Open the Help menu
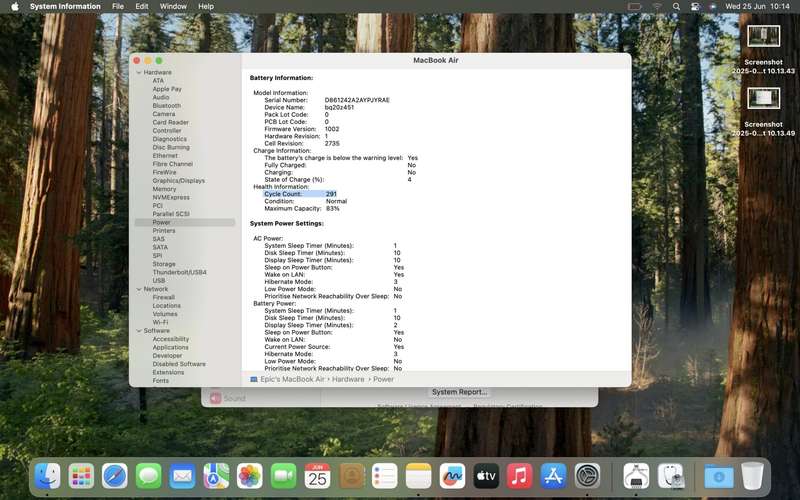The height and width of the screenshot is (500, 800). (x=206, y=6)
